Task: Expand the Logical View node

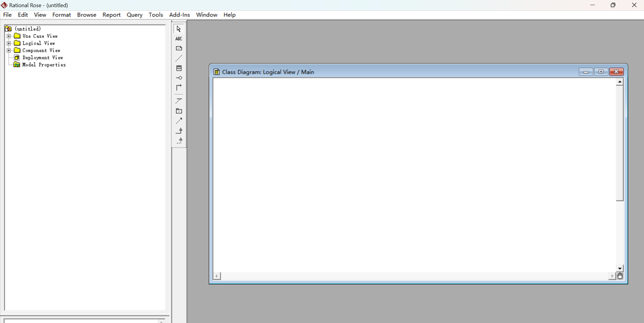Action: tap(9, 43)
